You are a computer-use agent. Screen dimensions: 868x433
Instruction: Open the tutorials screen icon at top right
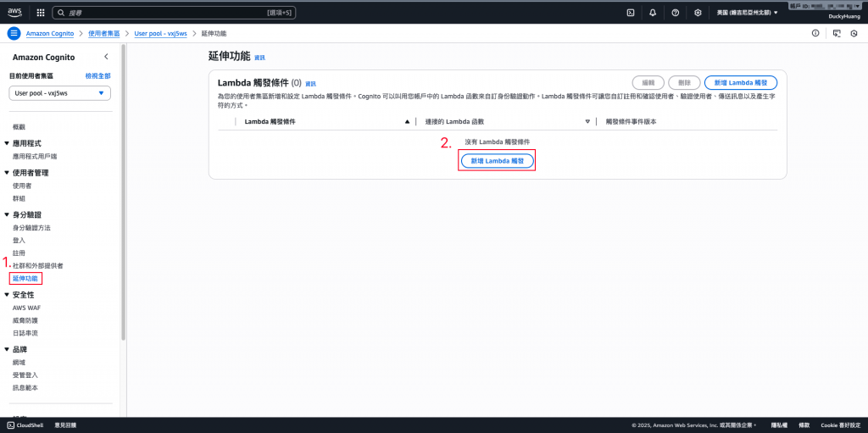(x=837, y=33)
